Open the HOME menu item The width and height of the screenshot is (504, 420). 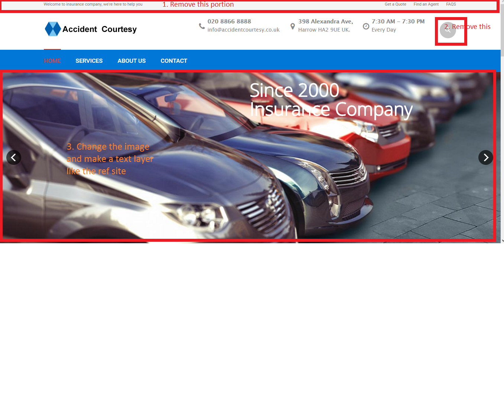click(x=52, y=61)
